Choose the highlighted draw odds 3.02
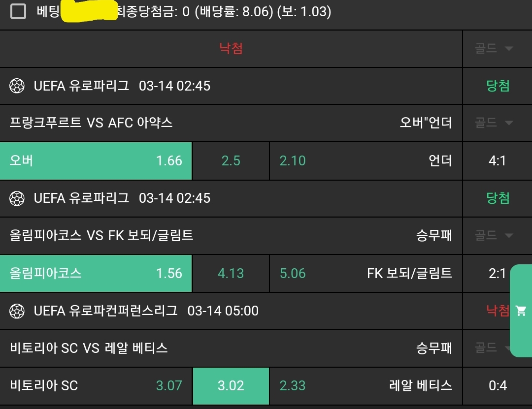532x409 pixels. pos(231,385)
